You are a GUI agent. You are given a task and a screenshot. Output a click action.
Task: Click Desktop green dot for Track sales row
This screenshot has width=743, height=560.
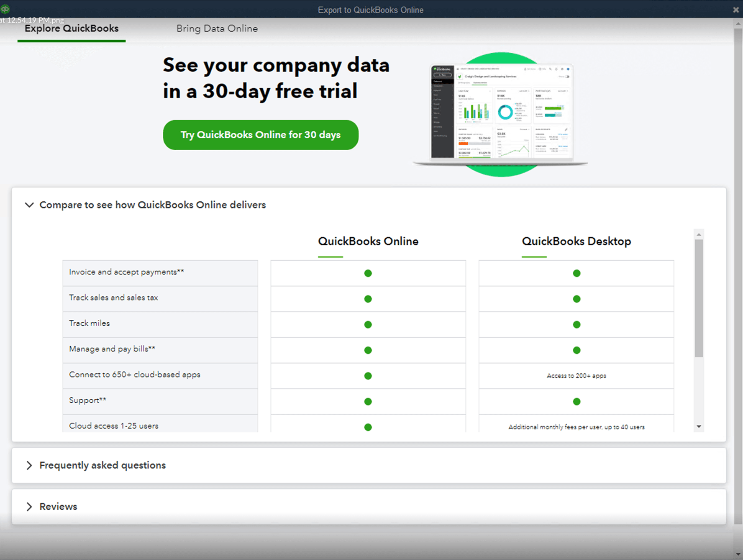576,299
